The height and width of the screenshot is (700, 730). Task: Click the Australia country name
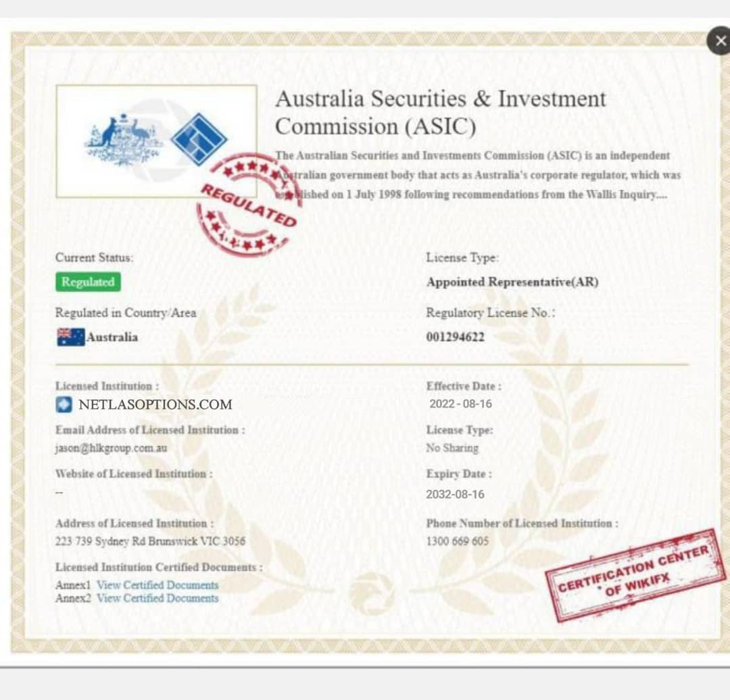(x=112, y=337)
